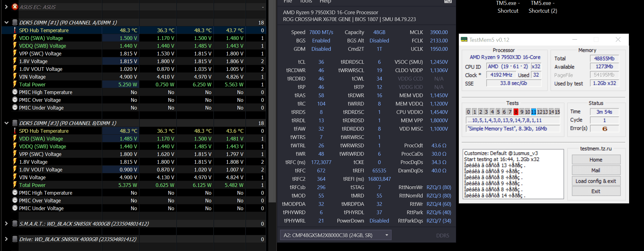
Task: Click lightning icon of DIMM #1 VPP (SWC) Voltage
Action: [15, 53]
